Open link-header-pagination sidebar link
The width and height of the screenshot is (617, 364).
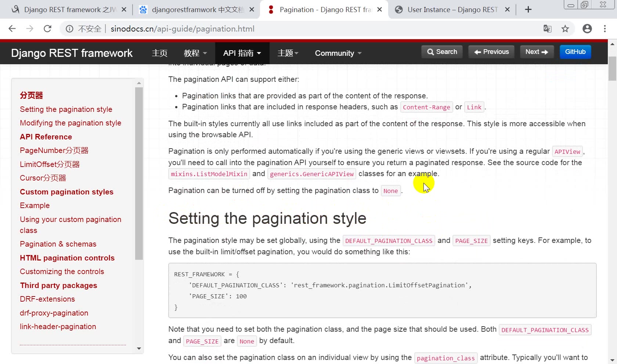[58, 327]
